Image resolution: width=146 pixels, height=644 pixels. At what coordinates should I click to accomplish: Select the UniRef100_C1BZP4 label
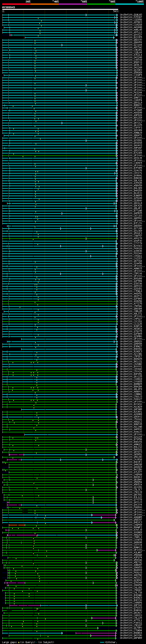(x=131, y=100)
